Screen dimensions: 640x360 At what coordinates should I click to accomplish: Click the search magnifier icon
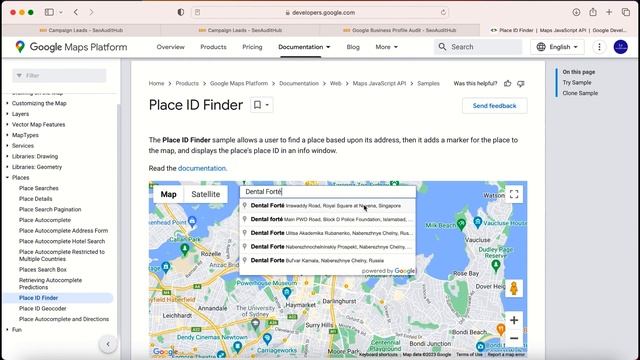click(x=442, y=47)
